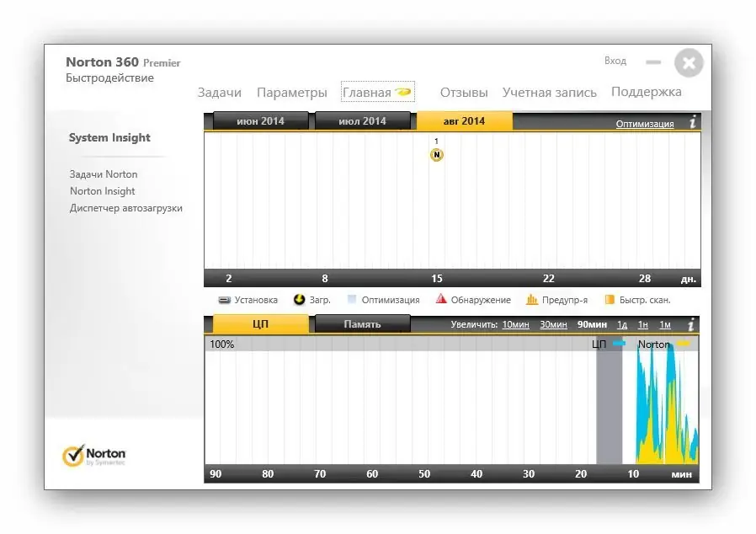Image resolution: width=756 pixels, height=534 pixels.
Task: Click the Norton N event marker on the timeline
Action: pyautogui.click(x=436, y=155)
